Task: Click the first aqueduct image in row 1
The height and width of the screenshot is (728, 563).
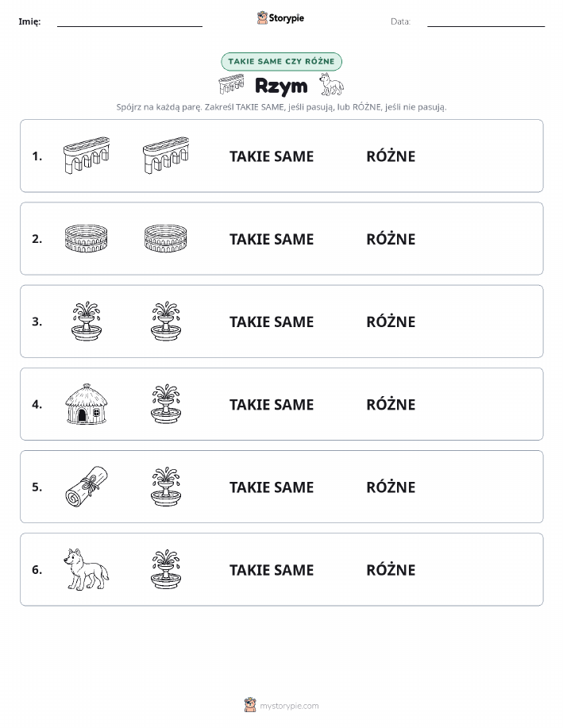Action: pyautogui.click(x=87, y=156)
